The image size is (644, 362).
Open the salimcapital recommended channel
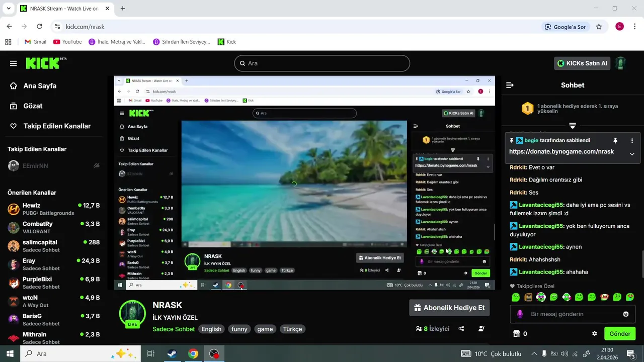pyautogui.click(x=54, y=246)
